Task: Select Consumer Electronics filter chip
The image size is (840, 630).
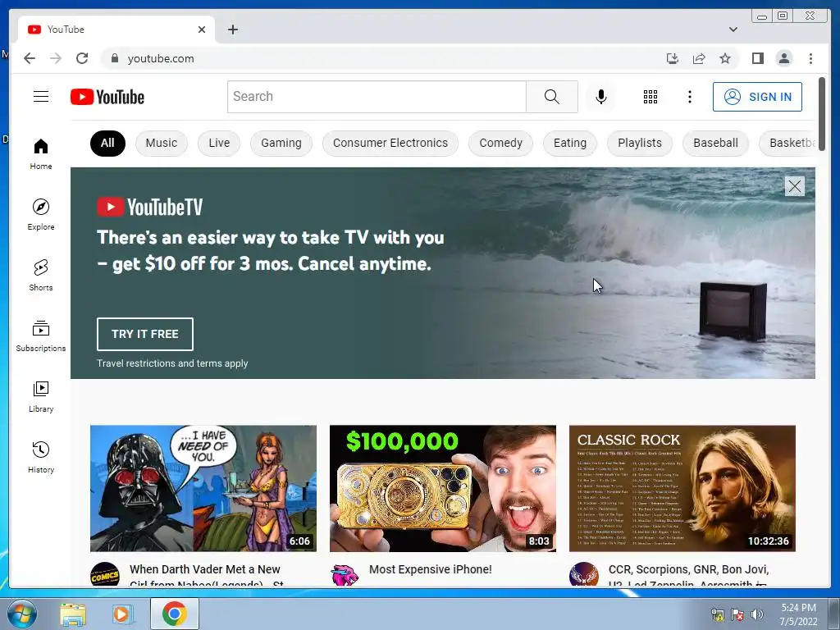Action: [390, 143]
